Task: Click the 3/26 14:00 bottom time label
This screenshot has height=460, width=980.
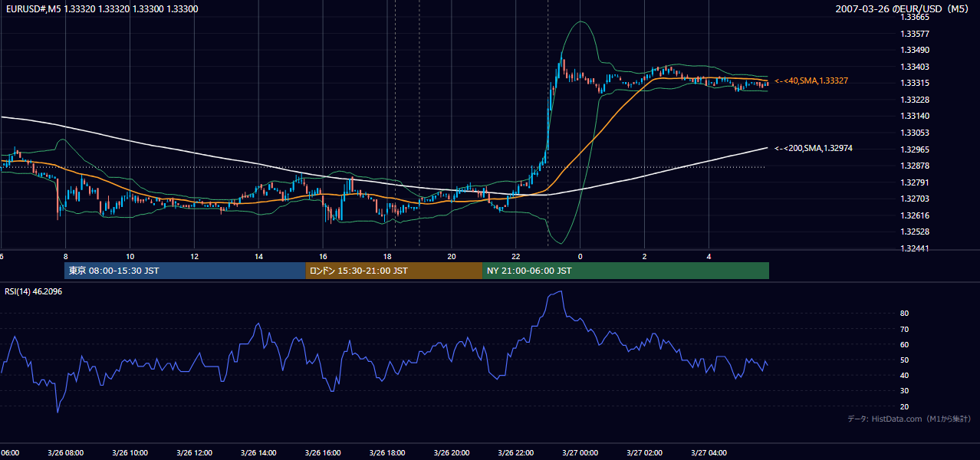Action: (x=258, y=453)
